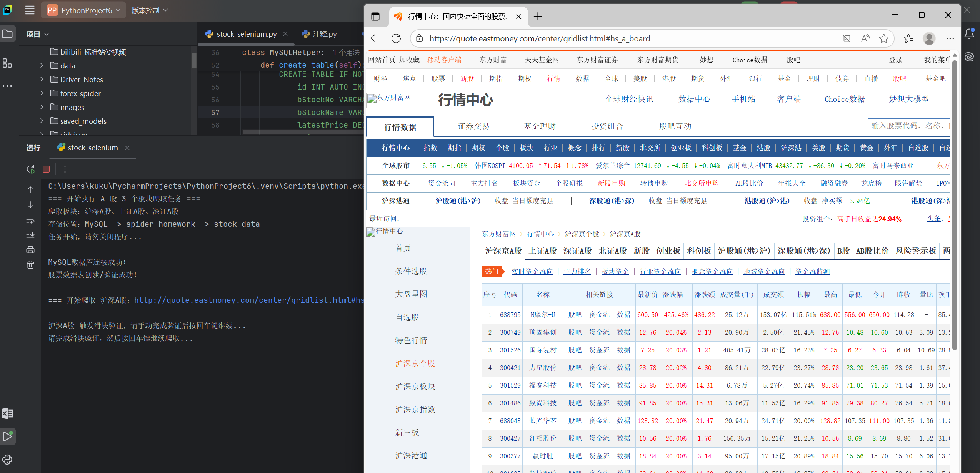This screenshot has height=473, width=980.
Task: Follow the 高手日收益达24.94% link
Action: click(869, 219)
